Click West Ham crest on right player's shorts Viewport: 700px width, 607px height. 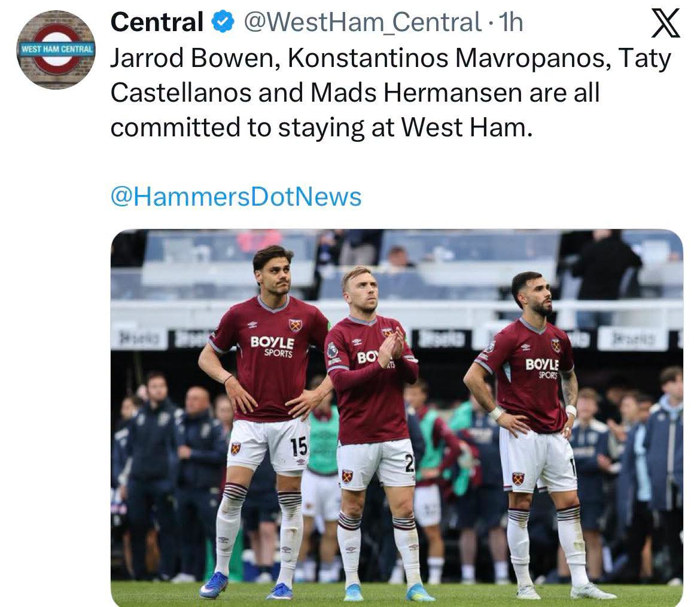(518, 479)
